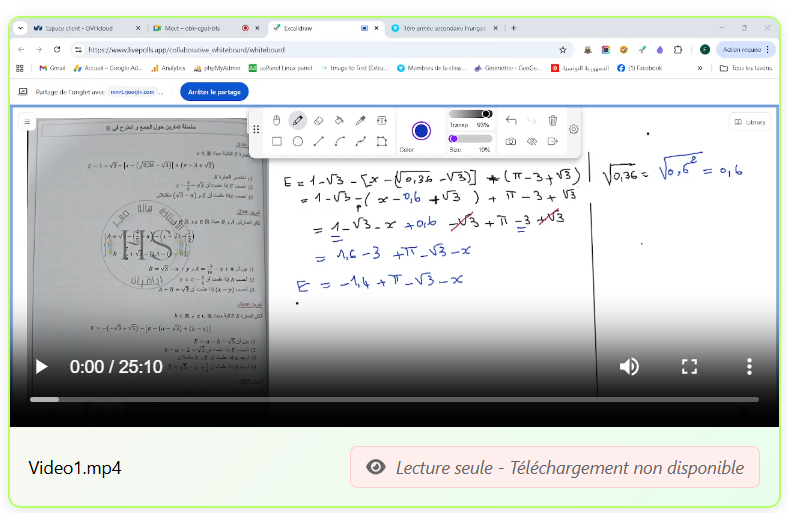Click the trash icon to clear whiteboard
Viewport: 788px width, 513px height.
[552, 120]
